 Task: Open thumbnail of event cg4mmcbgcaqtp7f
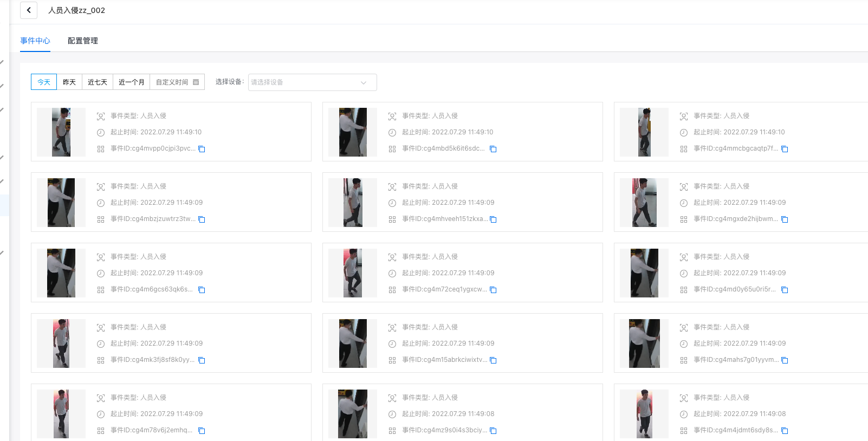pyautogui.click(x=644, y=132)
